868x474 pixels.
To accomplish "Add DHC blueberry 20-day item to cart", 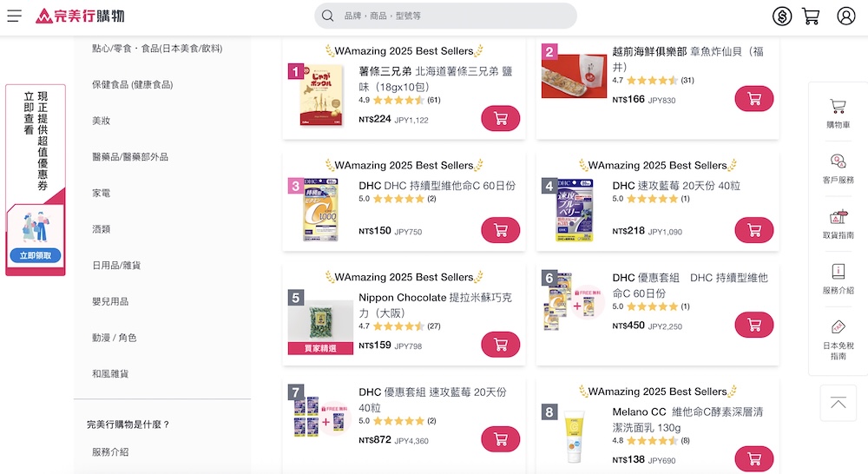I will [753, 230].
